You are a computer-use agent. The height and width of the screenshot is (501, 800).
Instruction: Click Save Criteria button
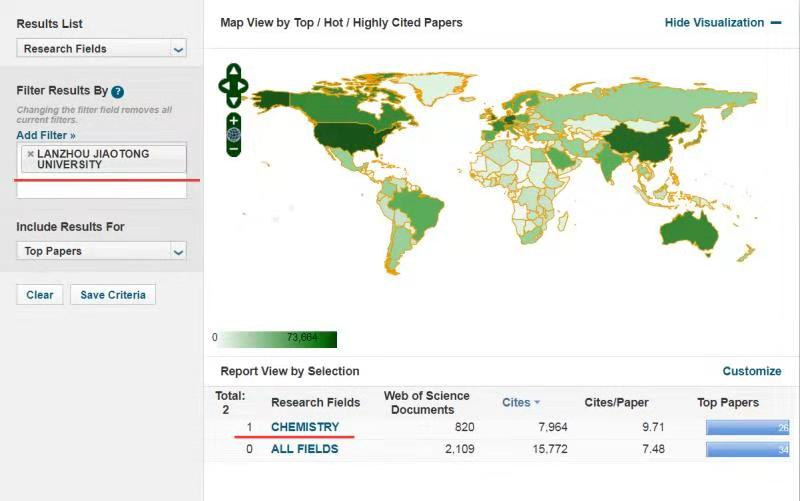point(112,295)
